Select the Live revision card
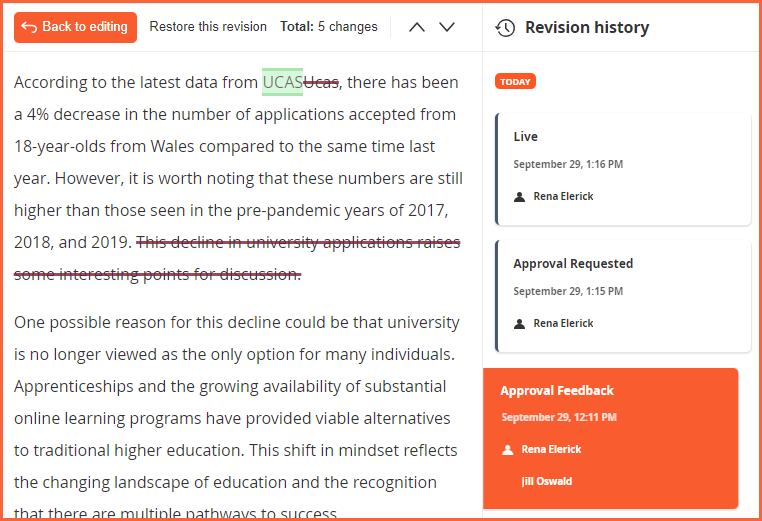The image size is (762, 521). [x=623, y=169]
